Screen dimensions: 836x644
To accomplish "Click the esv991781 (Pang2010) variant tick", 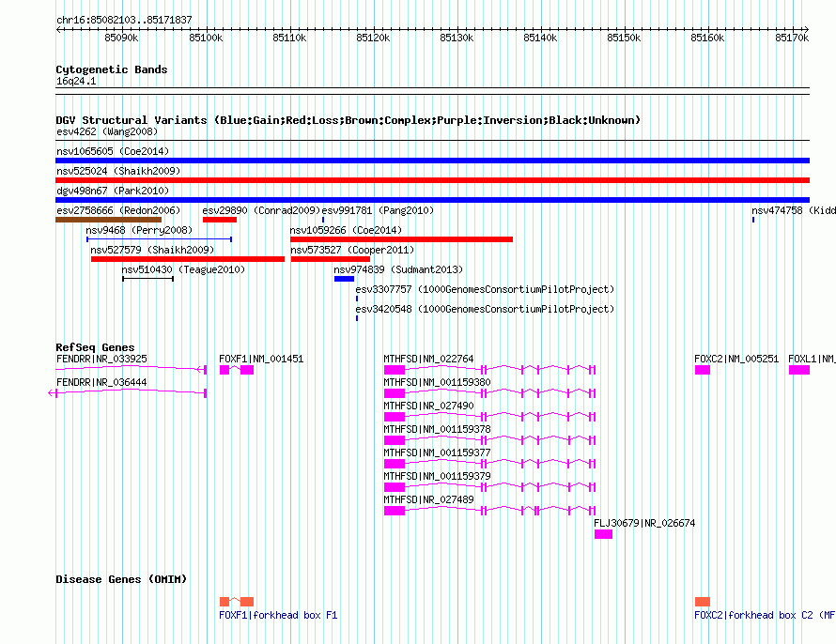I will 323,220.
